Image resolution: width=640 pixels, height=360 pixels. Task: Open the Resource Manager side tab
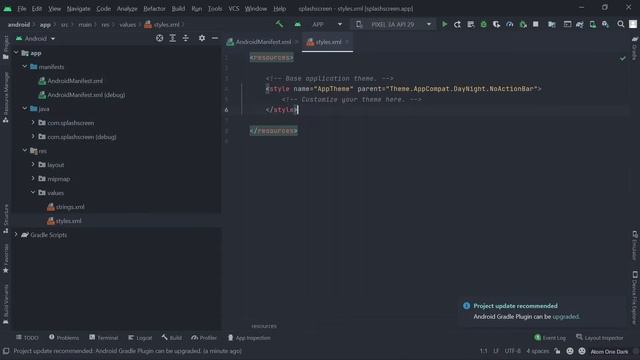click(x=6, y=97)
